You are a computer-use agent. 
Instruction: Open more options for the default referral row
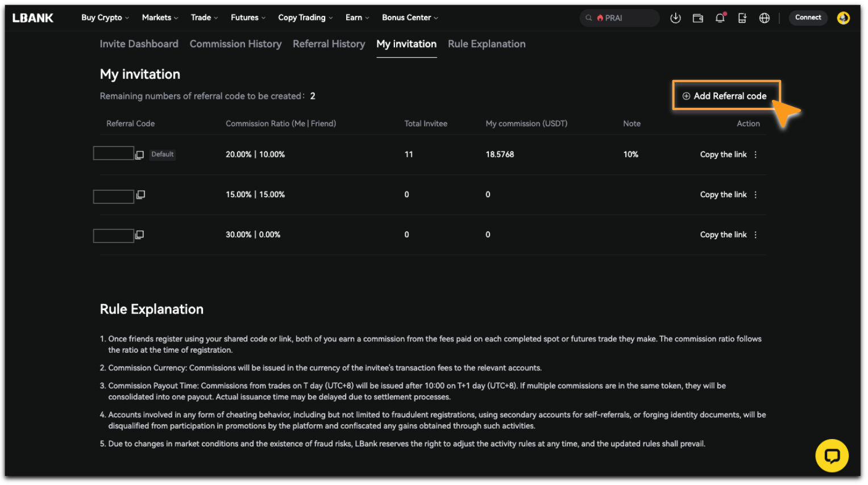(x=755, y=155)
